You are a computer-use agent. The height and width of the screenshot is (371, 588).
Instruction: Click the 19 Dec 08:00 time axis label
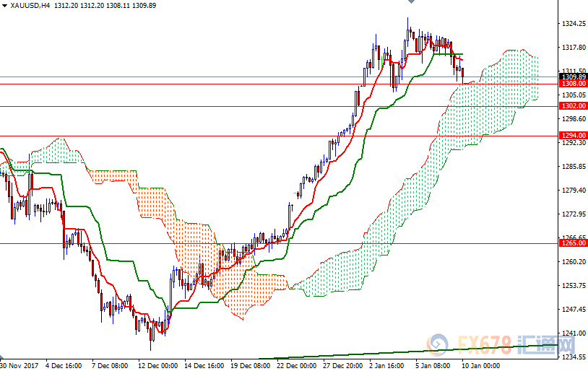tap(250, 365)
